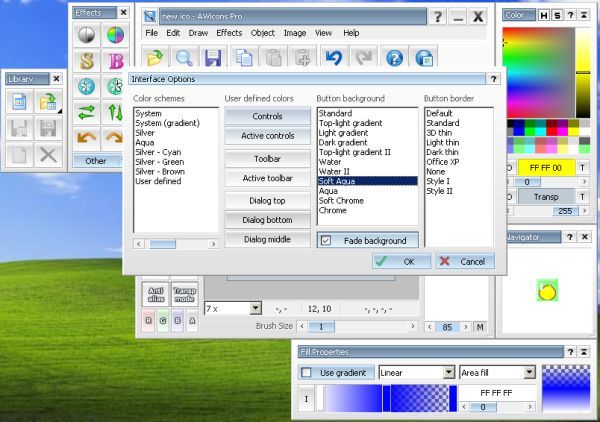
Task: Expand the Other section in Effects panel
Action: (x=98, y=161)
